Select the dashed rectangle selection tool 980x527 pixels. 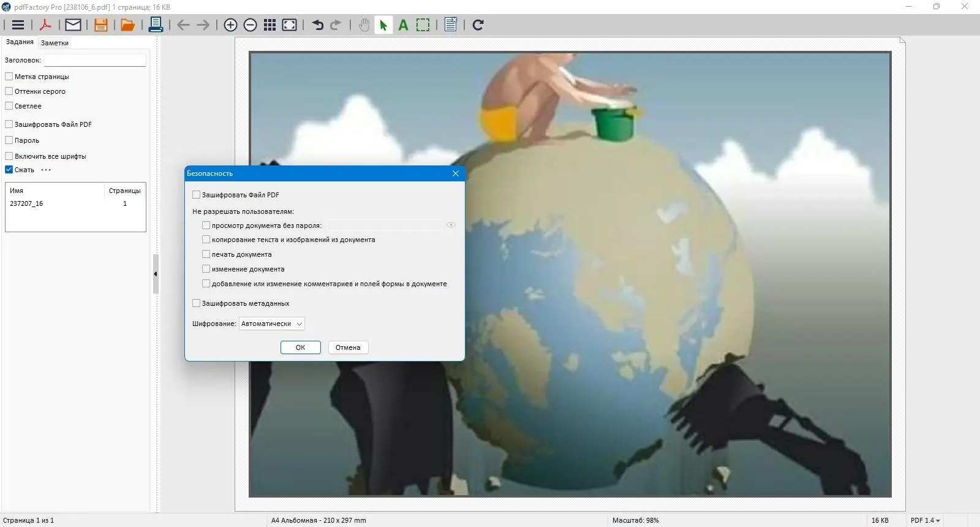click(x=423, y=25)
